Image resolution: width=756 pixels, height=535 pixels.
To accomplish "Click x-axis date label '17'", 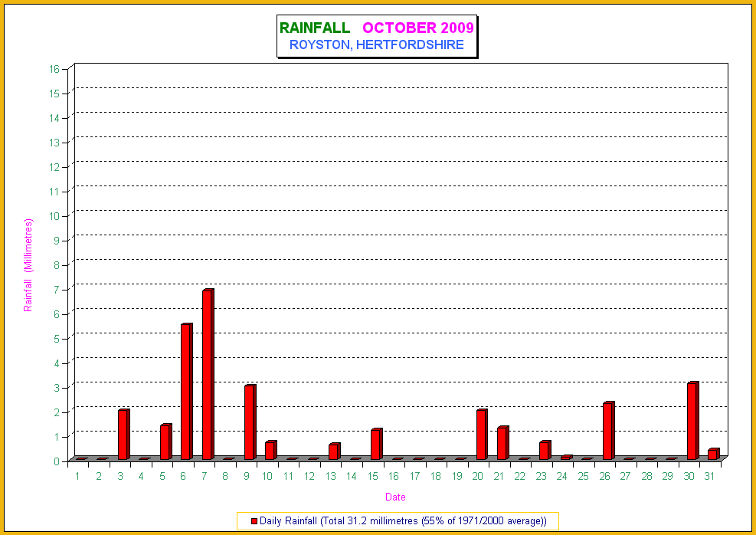I will [414, 476].
